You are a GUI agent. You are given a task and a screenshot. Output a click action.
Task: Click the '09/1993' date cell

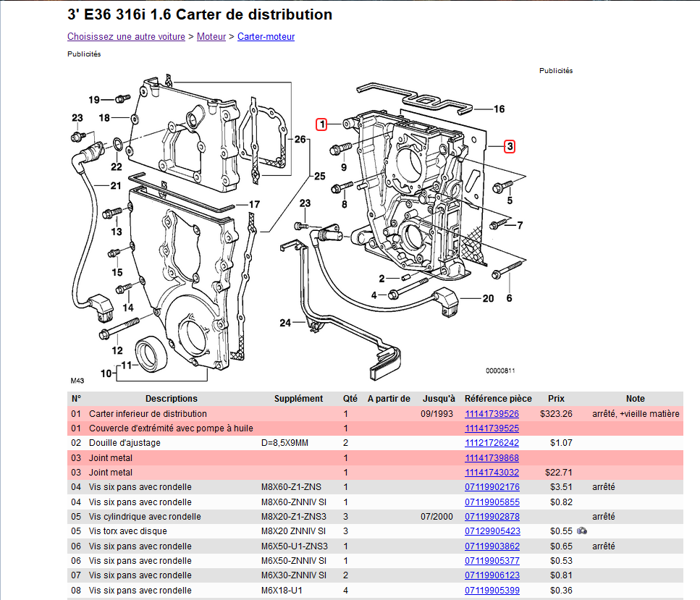(x=437, y=413)
